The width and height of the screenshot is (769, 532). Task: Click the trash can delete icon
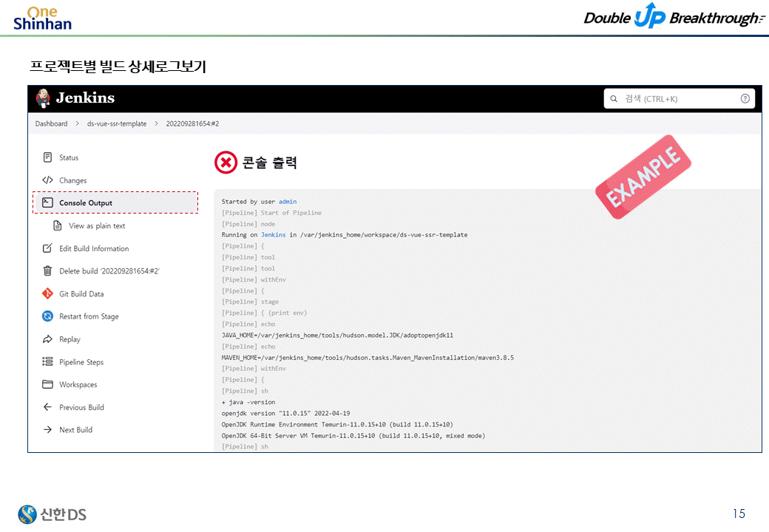[47, 270]
